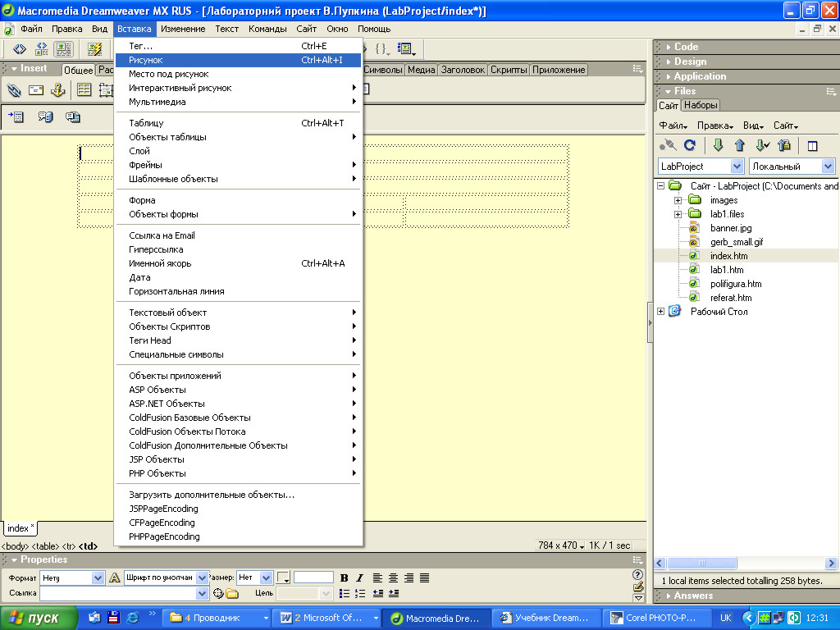Image resolution: width=840 pixels, height=630 pixels.
Task: Click the text outdent icon
Action: (378, 594)
